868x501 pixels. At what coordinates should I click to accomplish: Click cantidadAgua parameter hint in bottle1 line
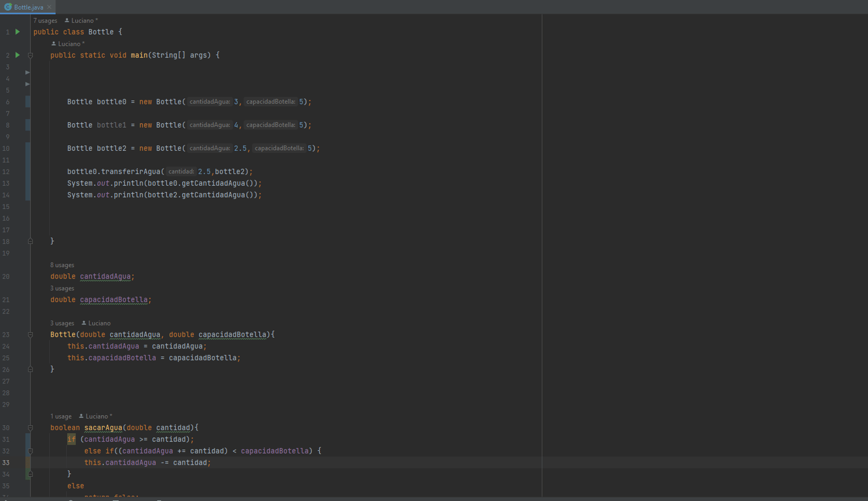click(210, 125)
